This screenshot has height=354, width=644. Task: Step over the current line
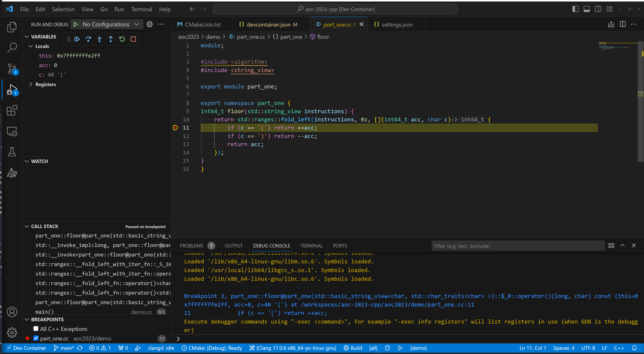tap(88, 39)
